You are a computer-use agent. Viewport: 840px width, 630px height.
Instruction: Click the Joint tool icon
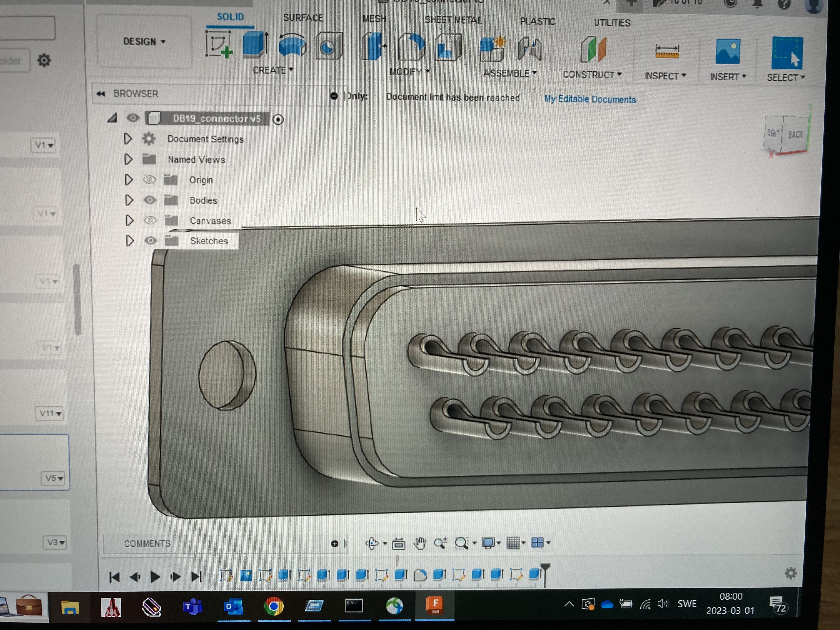coord(529,49)
